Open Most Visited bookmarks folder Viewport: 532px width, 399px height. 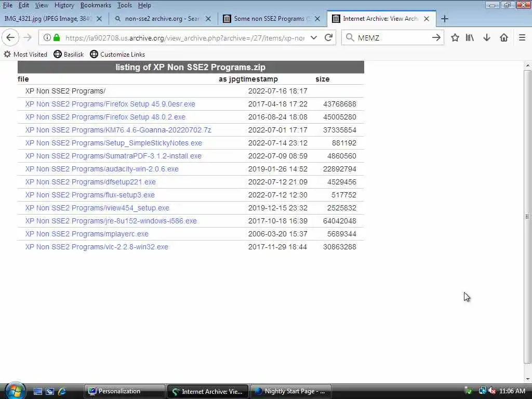click(25, 54)
